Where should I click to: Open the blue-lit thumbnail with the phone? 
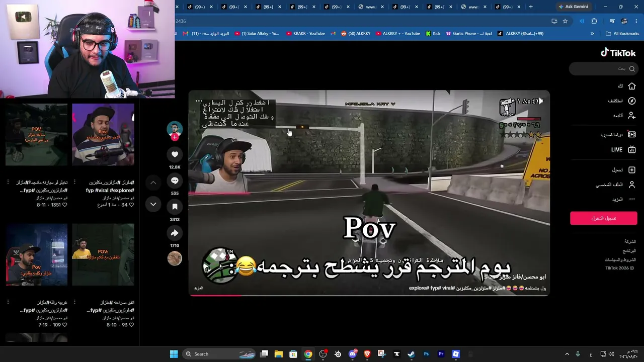36,255
